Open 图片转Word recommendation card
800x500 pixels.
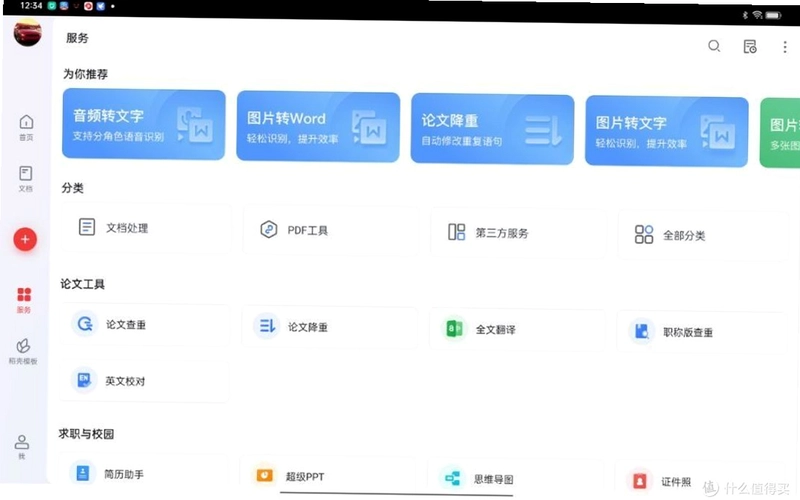[x=318, y=127]
